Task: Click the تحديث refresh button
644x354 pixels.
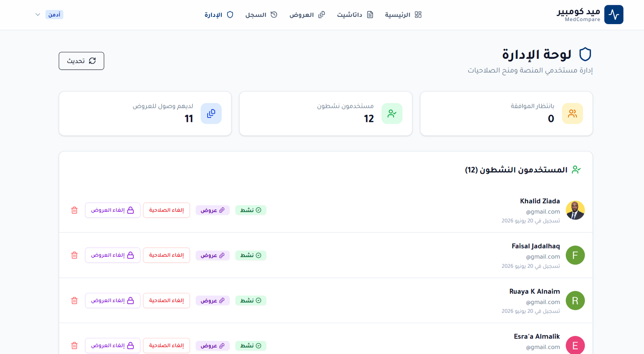Action: [x=81, y=61]
